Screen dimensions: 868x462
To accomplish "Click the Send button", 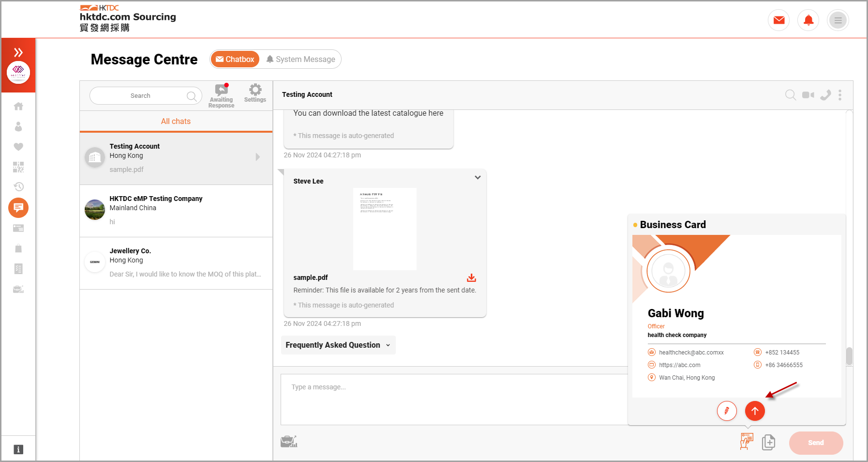I will (x=816, y=443).
